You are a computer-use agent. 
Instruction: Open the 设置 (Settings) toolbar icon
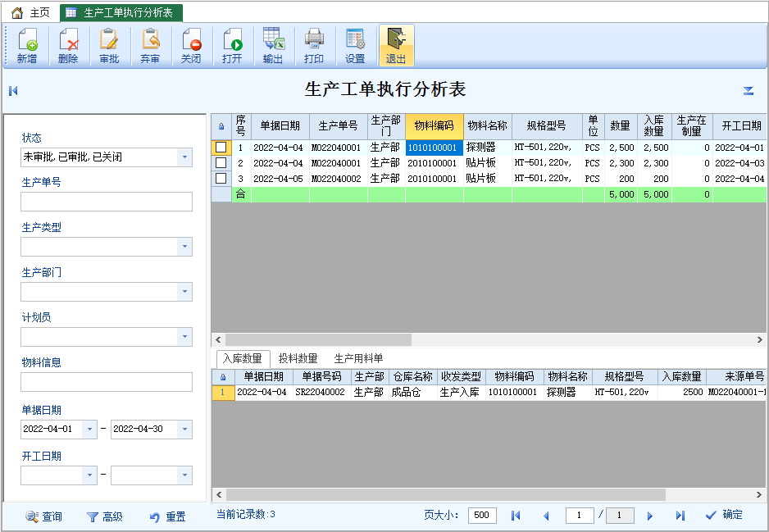click(355, 46)
